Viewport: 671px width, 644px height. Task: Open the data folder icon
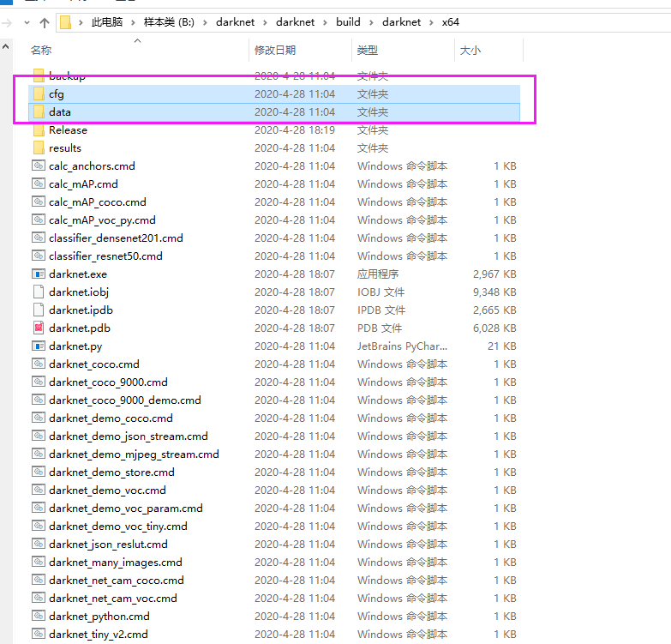click(39, 111)
